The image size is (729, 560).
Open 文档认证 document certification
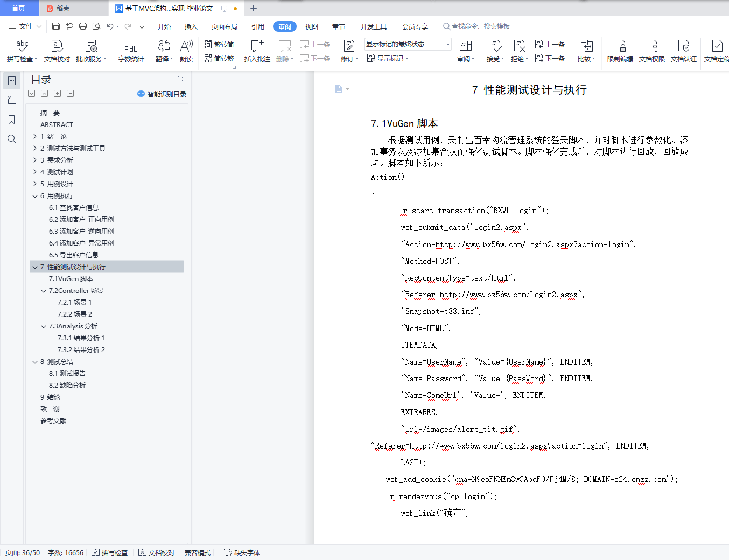(684, 51)
